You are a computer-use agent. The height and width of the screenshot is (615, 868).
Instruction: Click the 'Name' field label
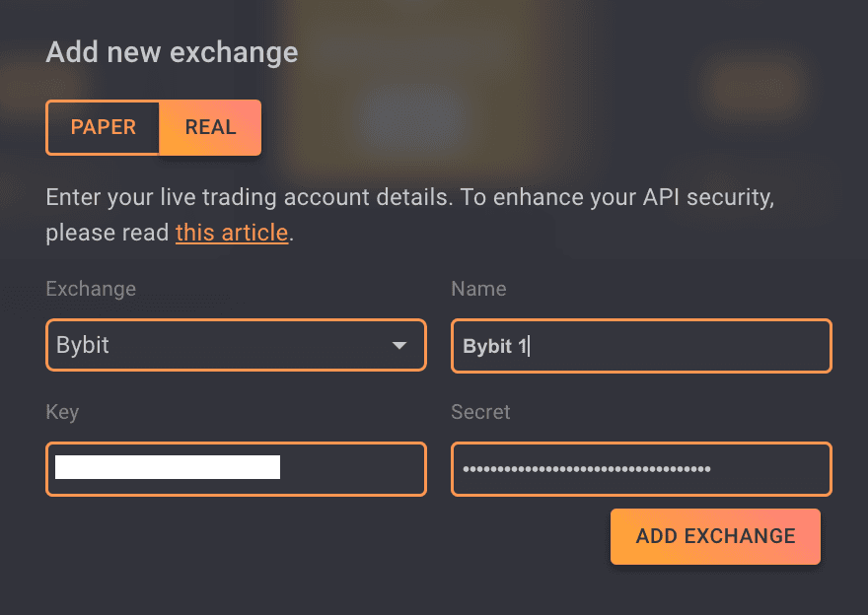[x=478, y=289]
